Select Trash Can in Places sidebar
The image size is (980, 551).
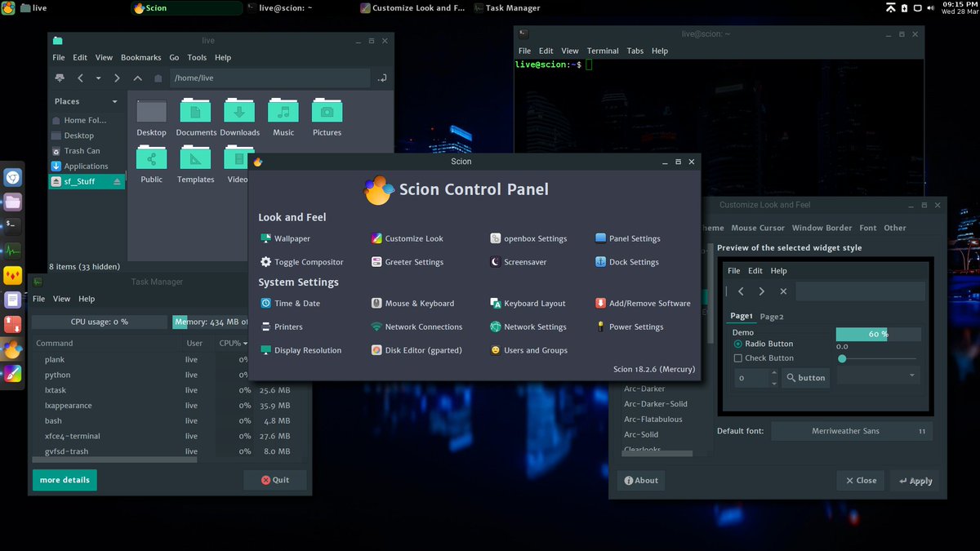pos(82,151)
